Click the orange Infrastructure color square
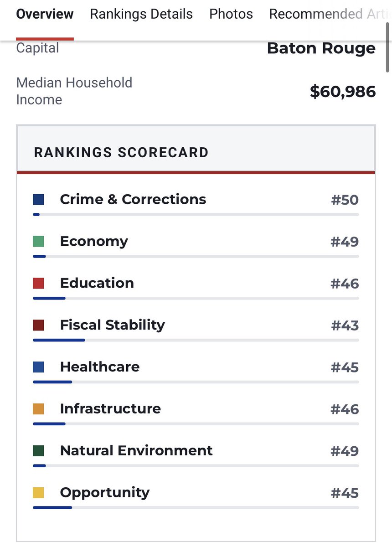Screen dimensions: 392x547 click(38, 409)
